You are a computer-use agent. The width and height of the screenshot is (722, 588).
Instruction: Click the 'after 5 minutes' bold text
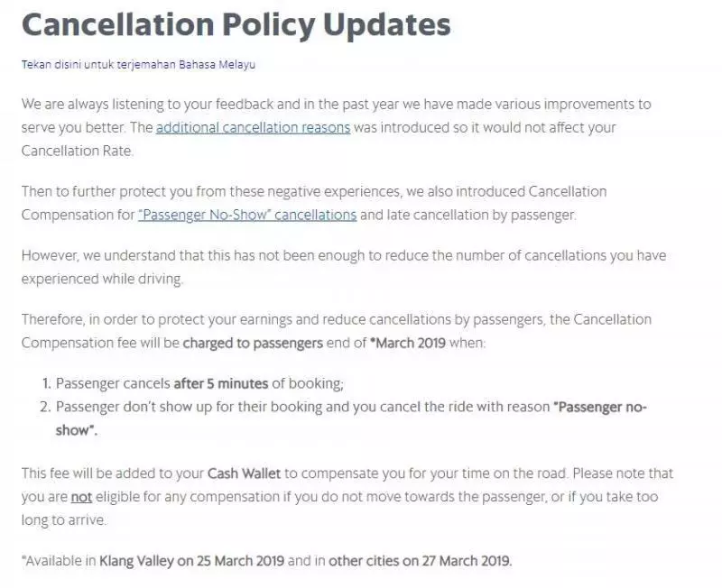pyautogui.click(x=220, y=383)
